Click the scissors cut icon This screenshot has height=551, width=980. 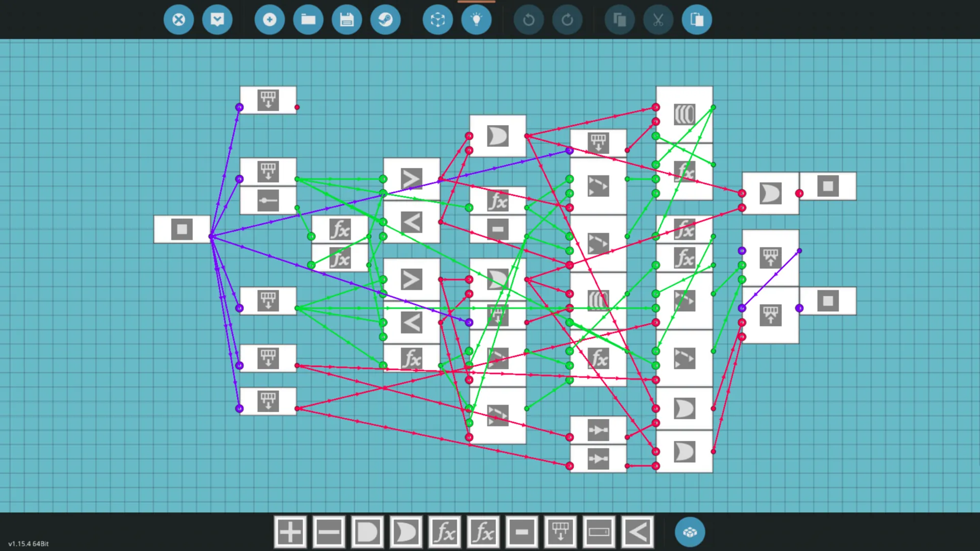coord(658,20)
